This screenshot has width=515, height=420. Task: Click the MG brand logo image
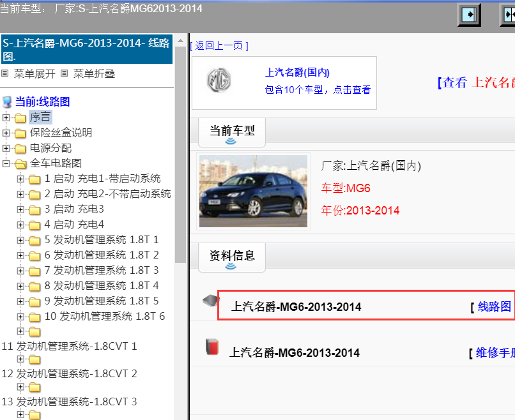(x=219, y=80)
